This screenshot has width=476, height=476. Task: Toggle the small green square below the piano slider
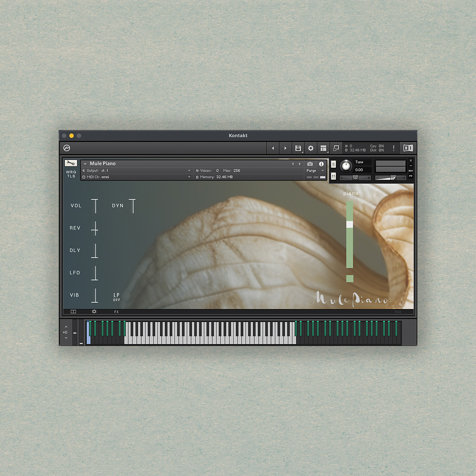pos(350,278)
